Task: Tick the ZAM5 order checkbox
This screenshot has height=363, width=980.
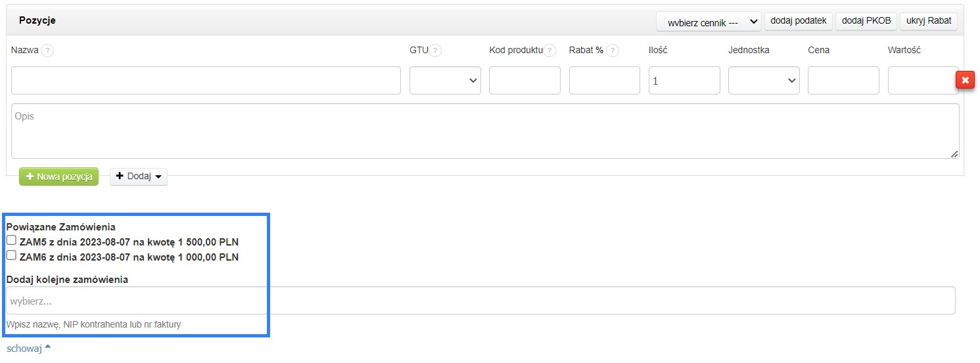Action: 11,240
